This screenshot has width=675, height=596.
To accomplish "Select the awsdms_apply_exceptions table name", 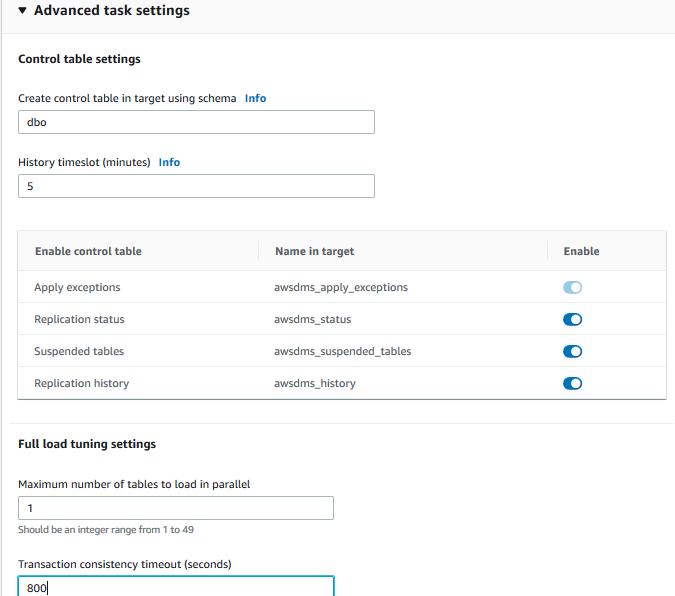I will 341,288.
